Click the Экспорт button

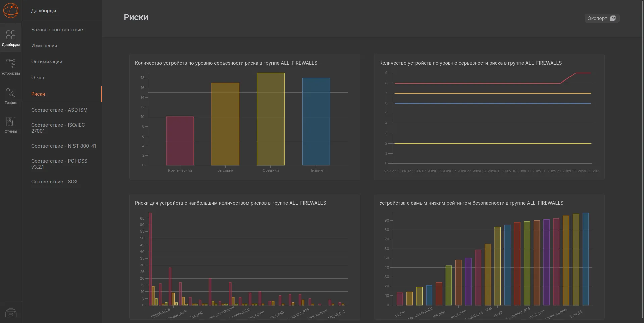tap(602, 18)
